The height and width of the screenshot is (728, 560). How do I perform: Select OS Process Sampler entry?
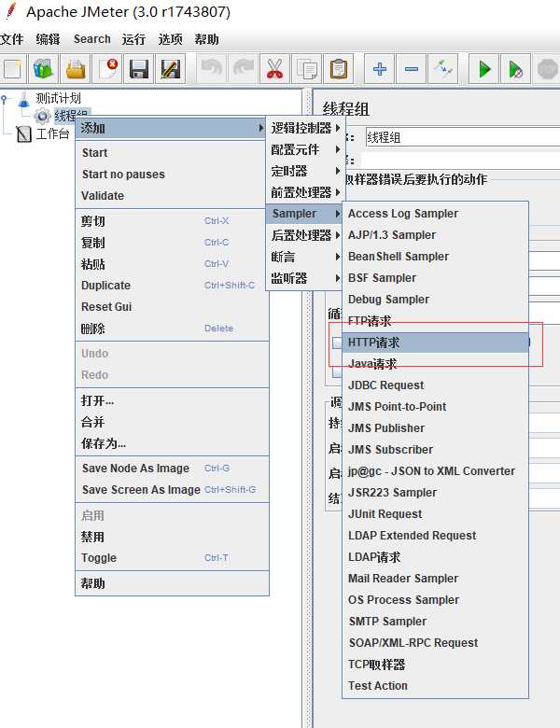[x=436, y=600]
